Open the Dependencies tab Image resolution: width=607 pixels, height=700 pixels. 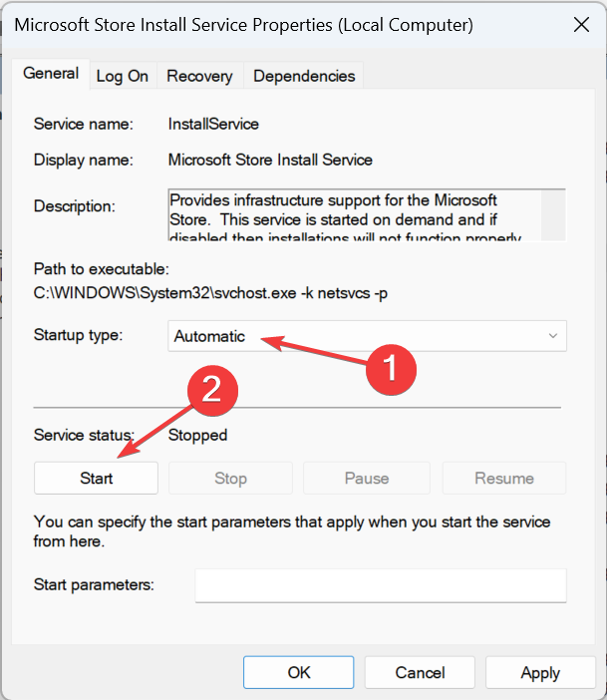[x=304, y=76]
